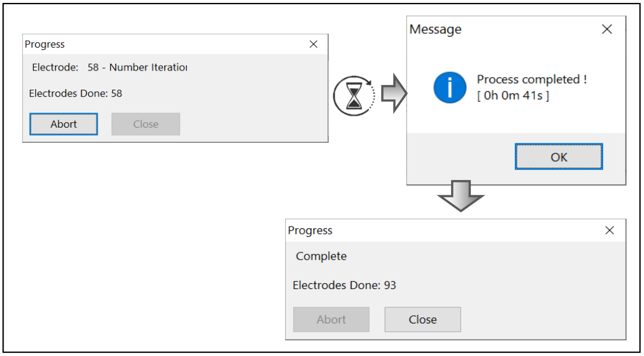Click the 'Electrode: 58 - Number Iteration' text
This screenshot has height=356, width=644.
point(110,67)
